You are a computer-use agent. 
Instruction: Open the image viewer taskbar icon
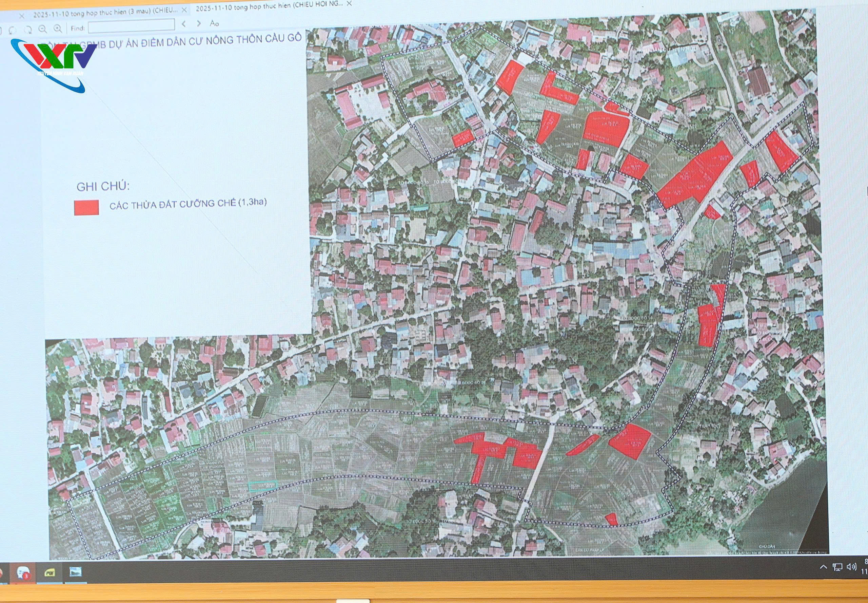pyautogui.click(x=75, y=572)
